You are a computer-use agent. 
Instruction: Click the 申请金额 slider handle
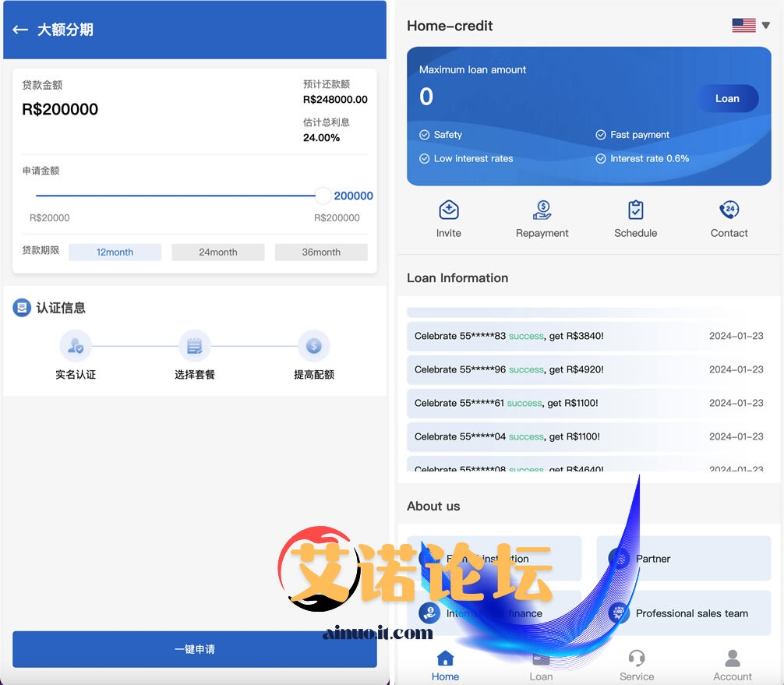click(x=323, y=196)
